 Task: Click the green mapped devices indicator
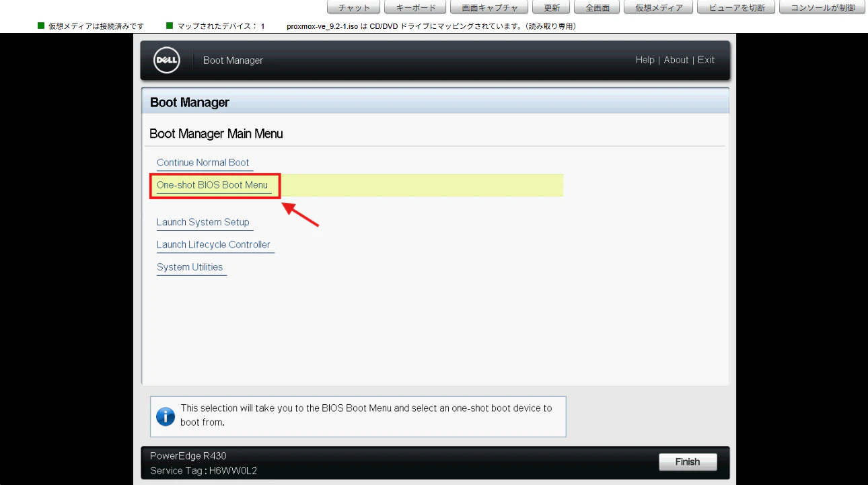click(x=170, y=26)
